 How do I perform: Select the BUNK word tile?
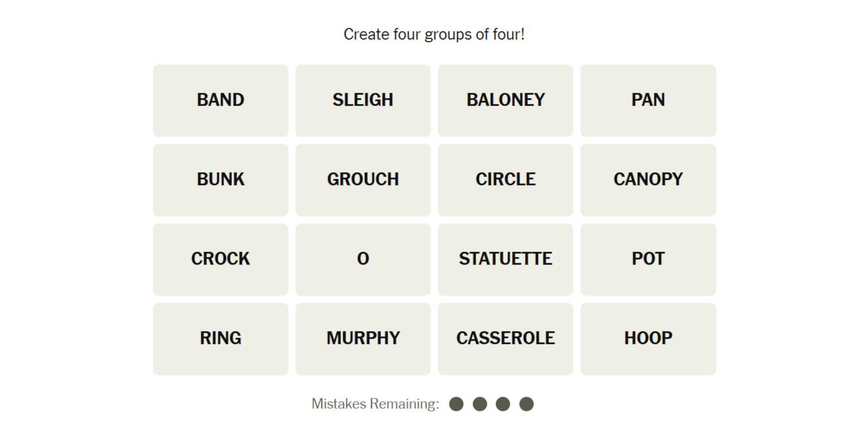(x=220, y=180)
